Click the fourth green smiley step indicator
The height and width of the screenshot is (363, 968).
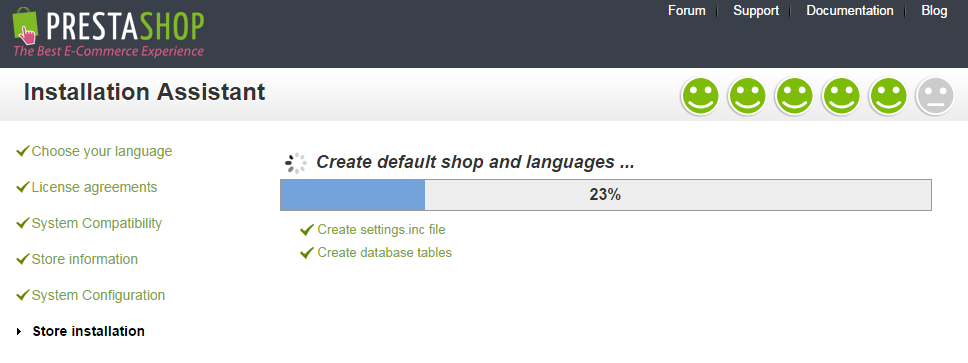point(841,97)
